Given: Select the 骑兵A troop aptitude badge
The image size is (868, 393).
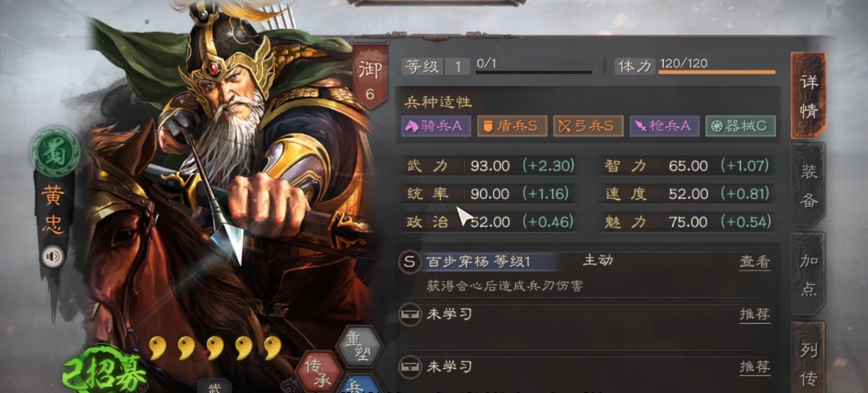Looking at the screenshot, I should pos(436,126).
